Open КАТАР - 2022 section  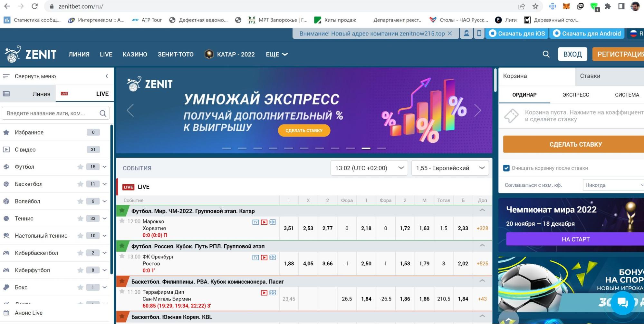point(230,54)
